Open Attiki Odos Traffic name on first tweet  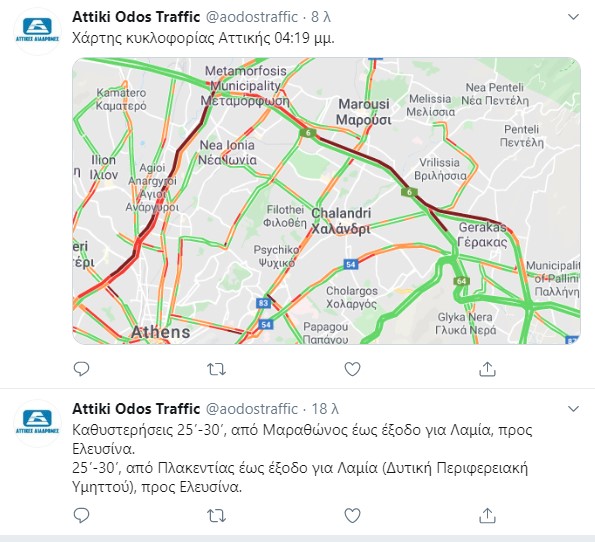coord(136,17)
